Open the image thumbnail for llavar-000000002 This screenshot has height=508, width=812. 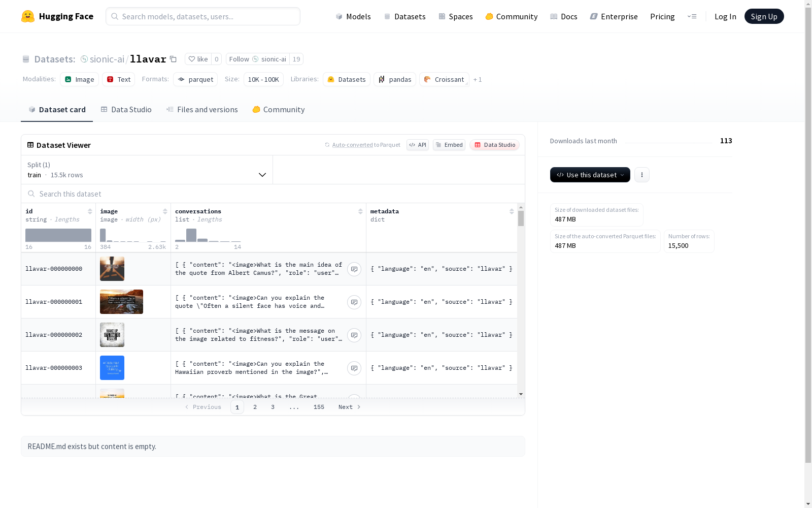[112, 335]
